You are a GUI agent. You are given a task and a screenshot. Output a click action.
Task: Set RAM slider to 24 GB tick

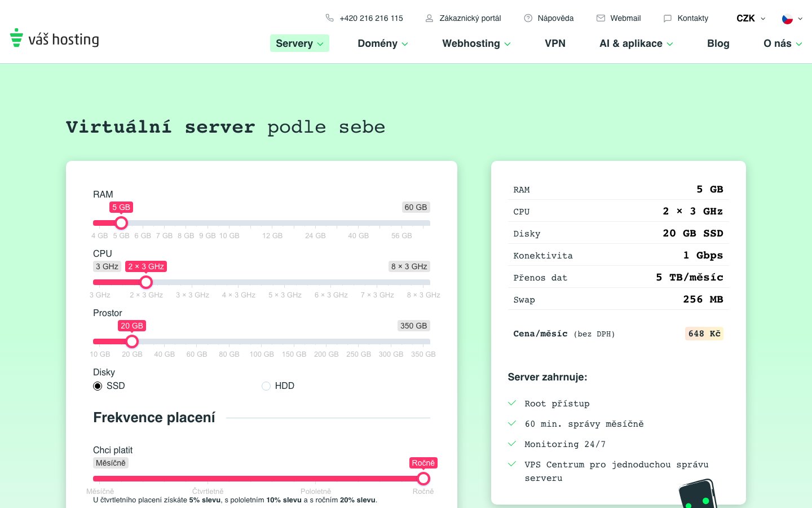(315, 235)
